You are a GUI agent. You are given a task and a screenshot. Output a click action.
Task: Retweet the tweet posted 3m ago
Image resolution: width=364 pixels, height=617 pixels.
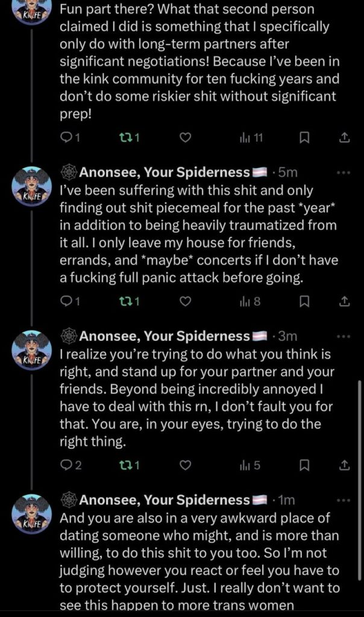127,465
